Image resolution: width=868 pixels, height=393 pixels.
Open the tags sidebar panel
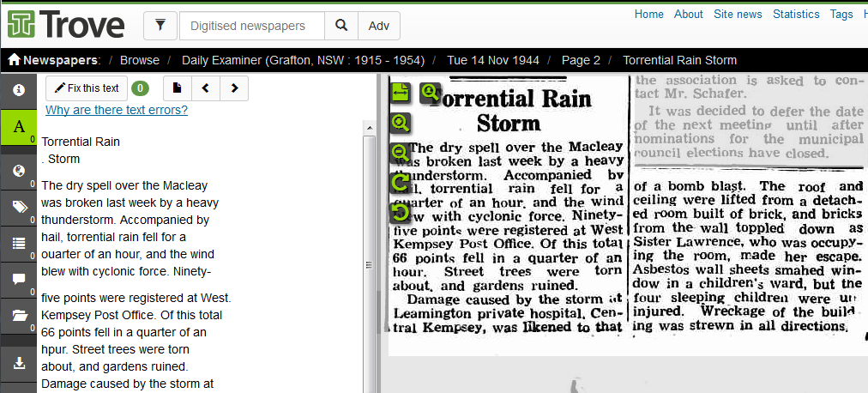[x=18, y=207]
